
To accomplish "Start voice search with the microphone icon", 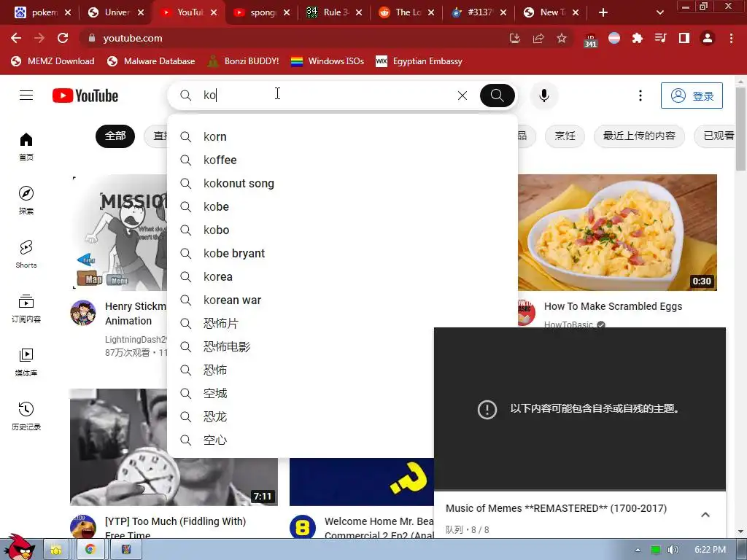I will pos(543,96).
